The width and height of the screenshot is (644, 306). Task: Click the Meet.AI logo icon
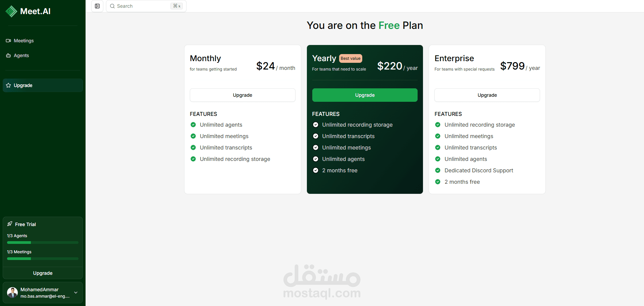click(11, 11)
